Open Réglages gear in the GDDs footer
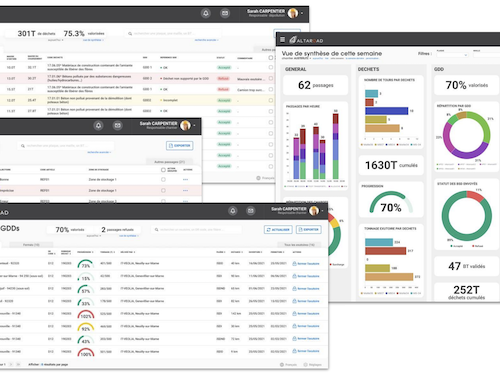The width and height of the screenshot is (500, 375). pos(305,365)
